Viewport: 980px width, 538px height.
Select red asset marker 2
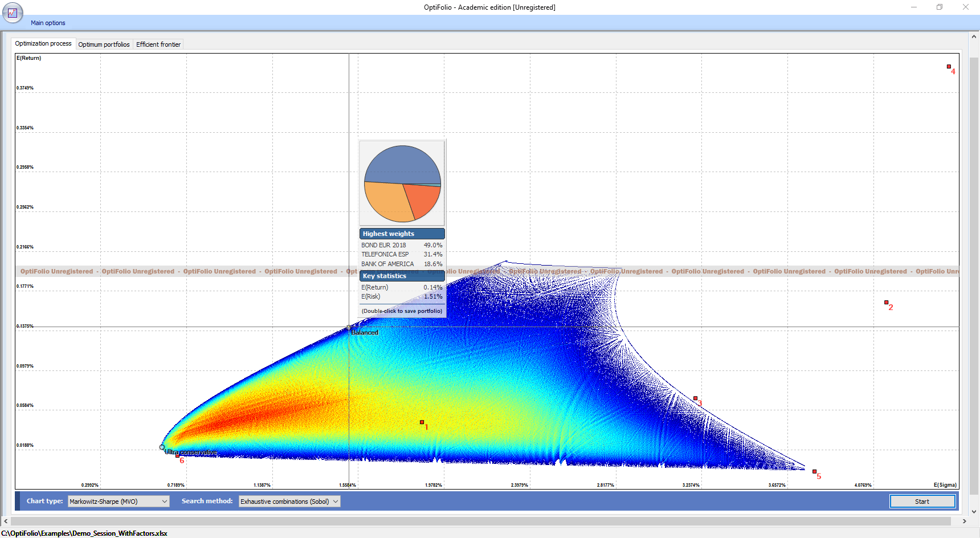886,303
